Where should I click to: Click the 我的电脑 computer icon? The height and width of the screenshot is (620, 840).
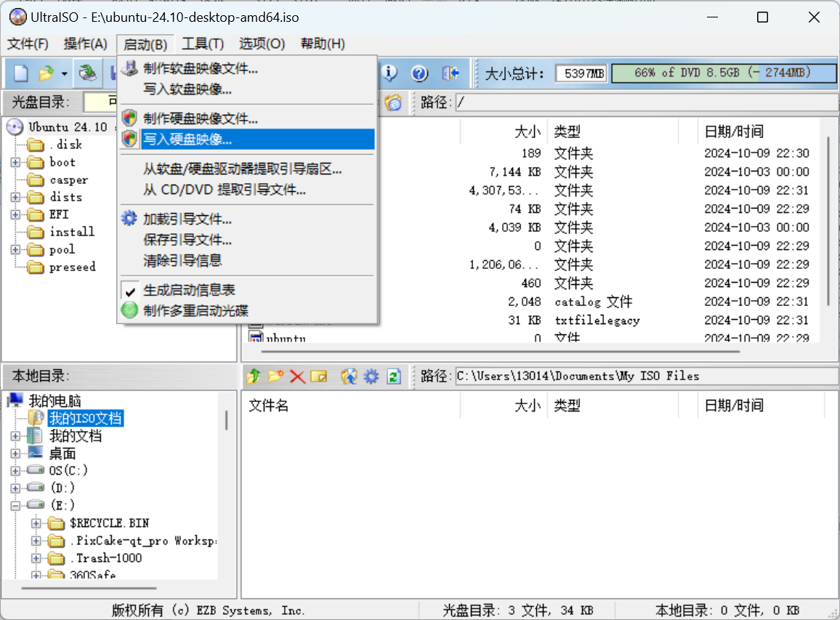[15, 400]
